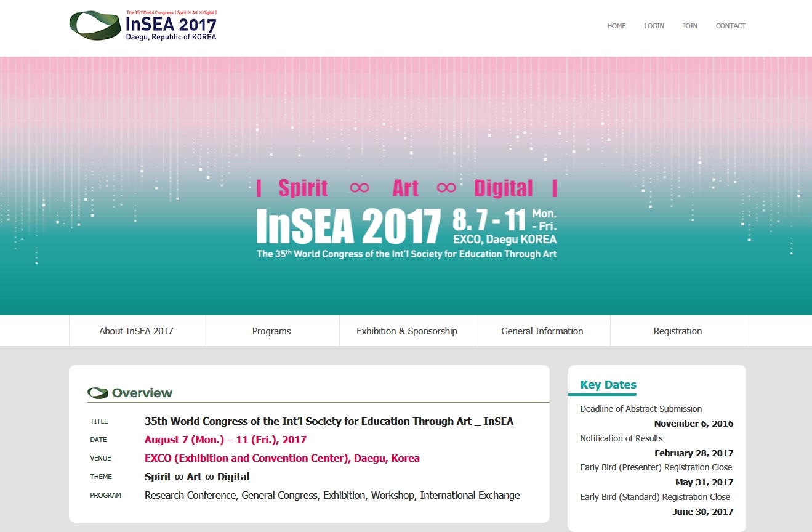The width and height of the screenshot is (812, 532).
Task: Click the 'May 31, 2017' date
Action: click(x=704, y=482)
